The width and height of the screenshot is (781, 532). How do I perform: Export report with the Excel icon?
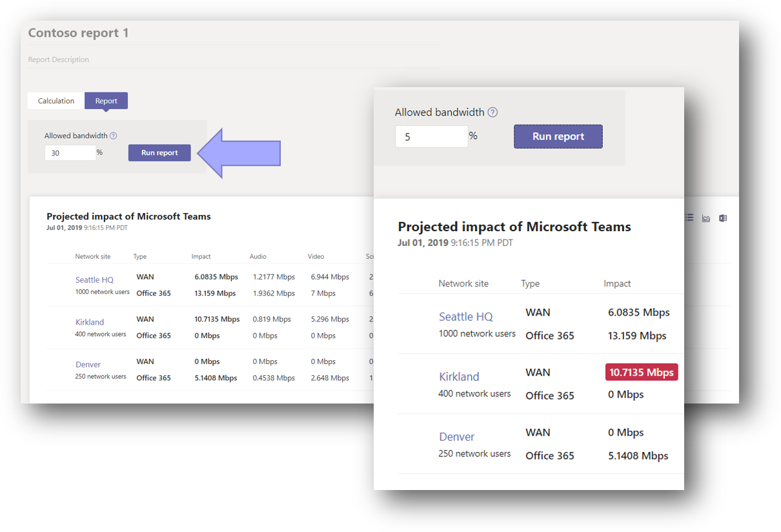(723, 218)
